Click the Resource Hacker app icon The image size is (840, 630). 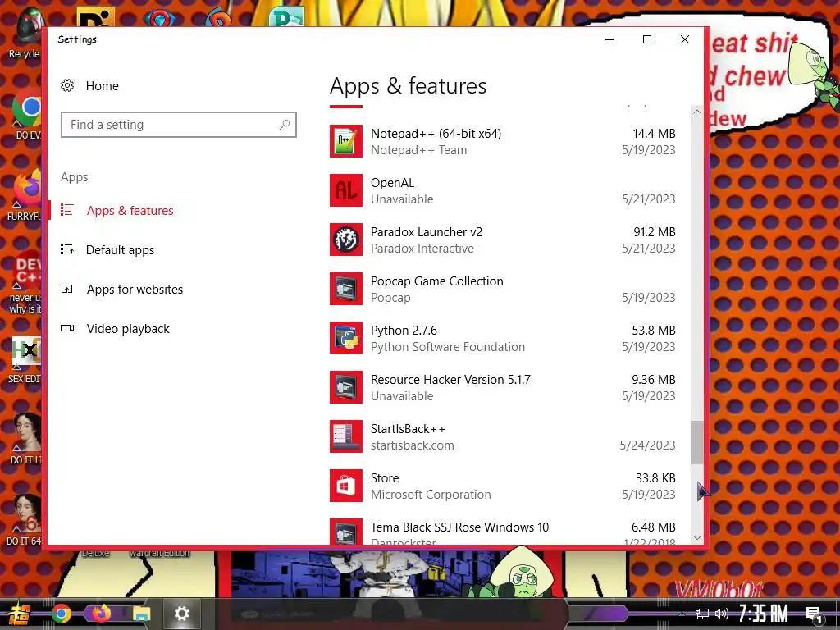click(x=346, y=388)
